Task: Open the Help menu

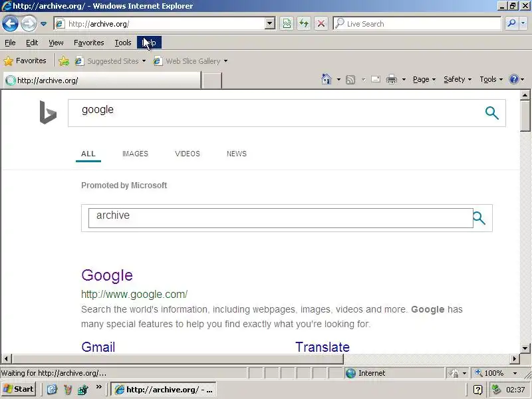Action: (149, 43)
